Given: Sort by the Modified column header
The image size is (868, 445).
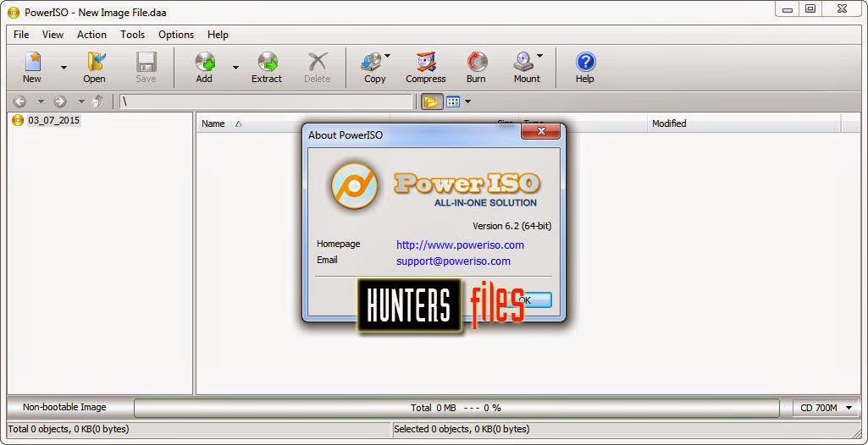Looking at the screenshot, I should pos(669,124).
